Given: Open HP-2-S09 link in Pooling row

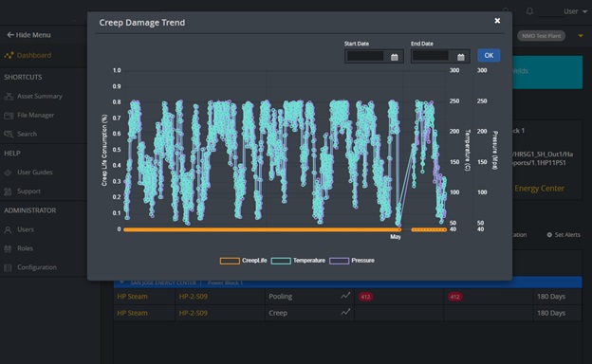Looking at the screenshot, I should coord(193,297).
